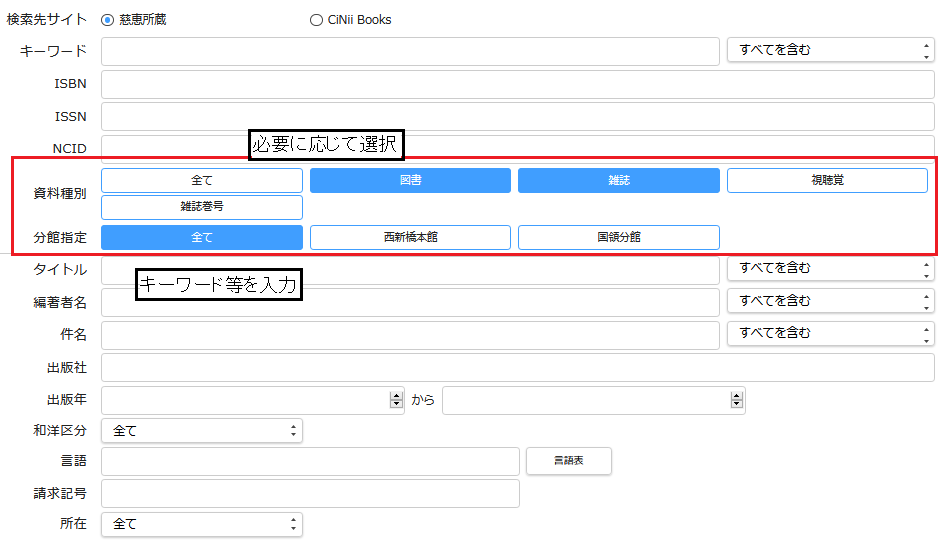The width and height of the screenshot is (946, 540).
Task: Toggle the 視聴覚 material type button
Action: coord(827,180)
